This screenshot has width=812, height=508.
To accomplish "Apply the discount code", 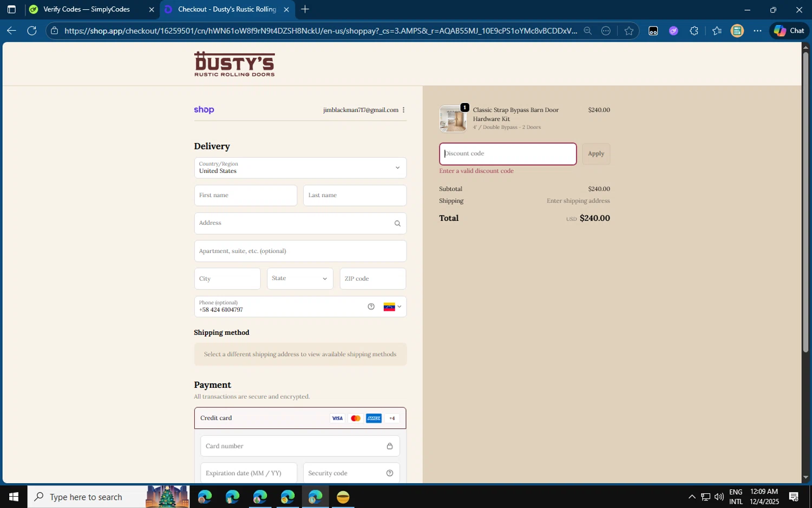I will point(596,154).
